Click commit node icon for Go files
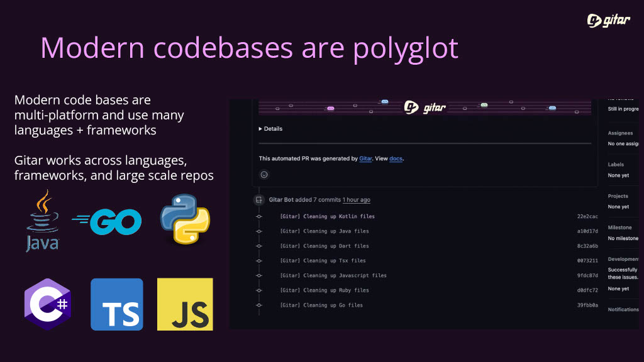This screenshot has height=362, width=644. (x=258, y=305)
